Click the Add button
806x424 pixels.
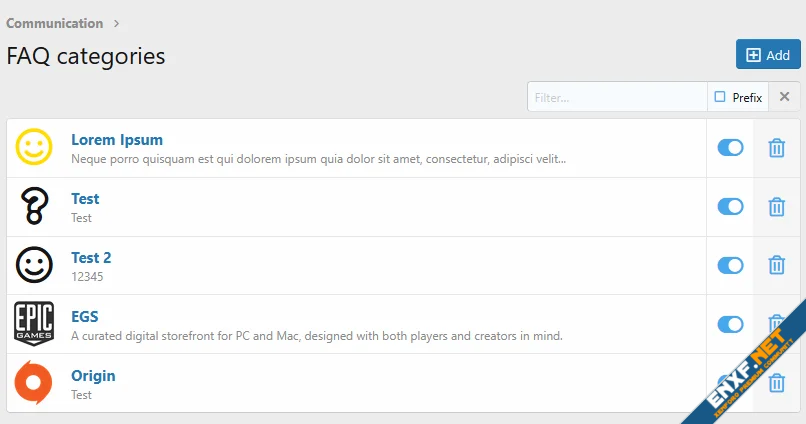[x=768, y=55]
